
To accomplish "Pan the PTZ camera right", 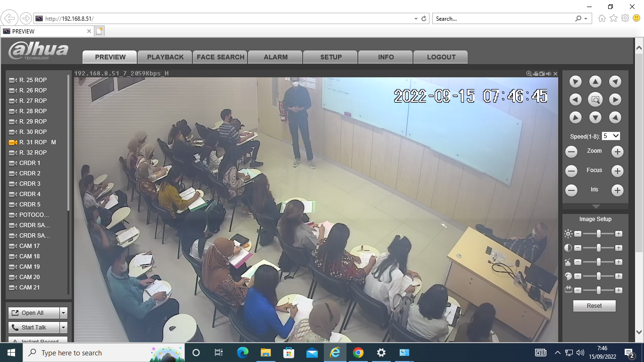I will pos(615,99).
